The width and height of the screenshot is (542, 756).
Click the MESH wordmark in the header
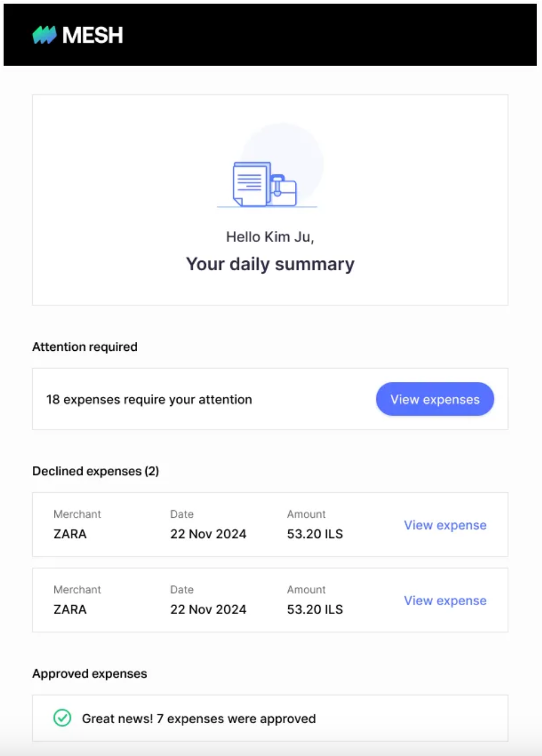[93, 36]
